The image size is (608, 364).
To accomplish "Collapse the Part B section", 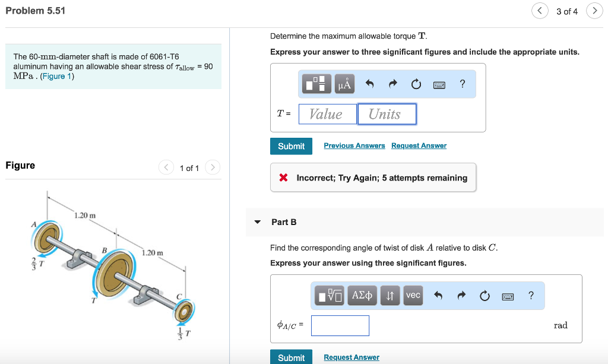I will click(258, 222).
